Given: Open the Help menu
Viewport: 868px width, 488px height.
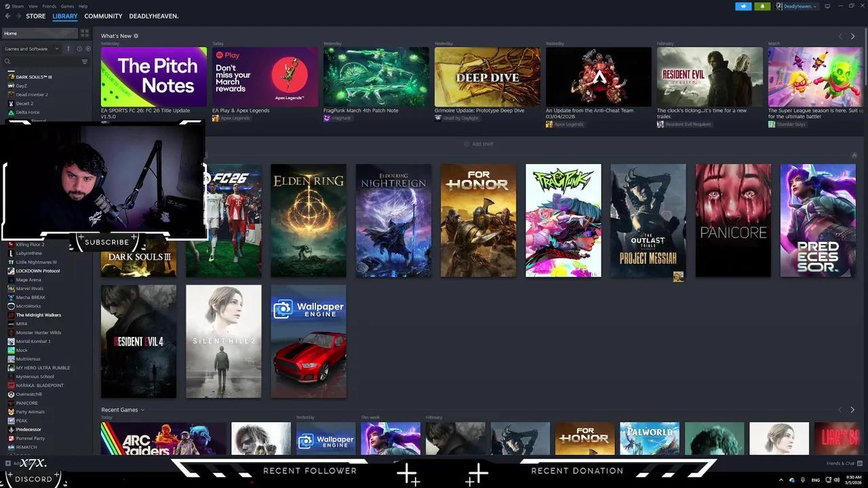Looking at the screenshot, I should [83, 6].
